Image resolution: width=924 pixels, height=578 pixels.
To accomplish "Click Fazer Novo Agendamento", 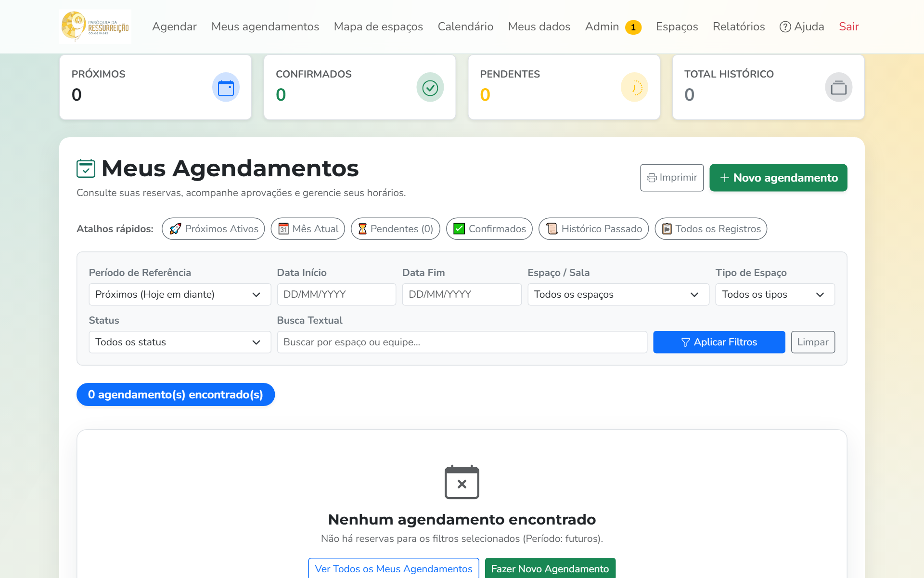I will coord(550,568).
